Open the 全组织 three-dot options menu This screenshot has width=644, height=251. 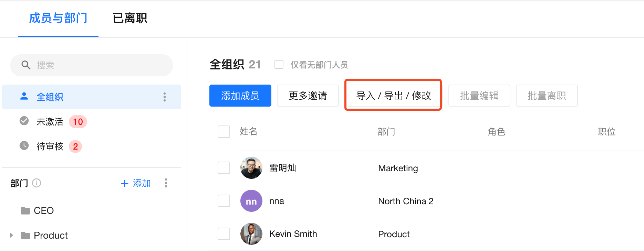point(165,97)
